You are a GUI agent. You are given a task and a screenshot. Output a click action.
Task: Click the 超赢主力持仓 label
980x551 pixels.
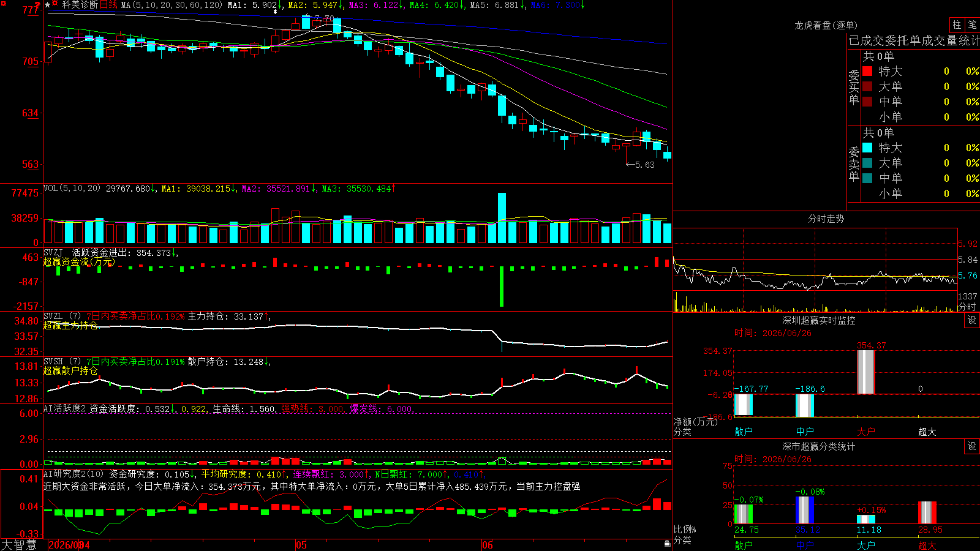(70, 326)
